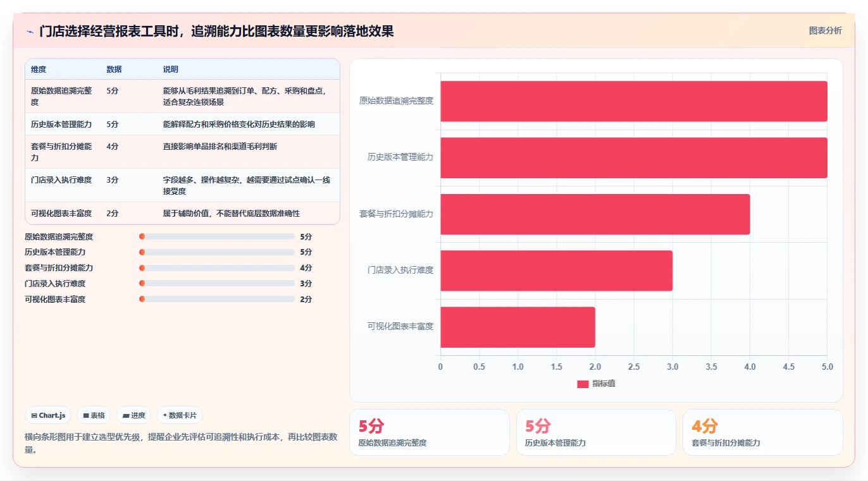This screenshot has height=481, width=868.
Task: Click the 3分 value in the table
Action: point(113,180)
